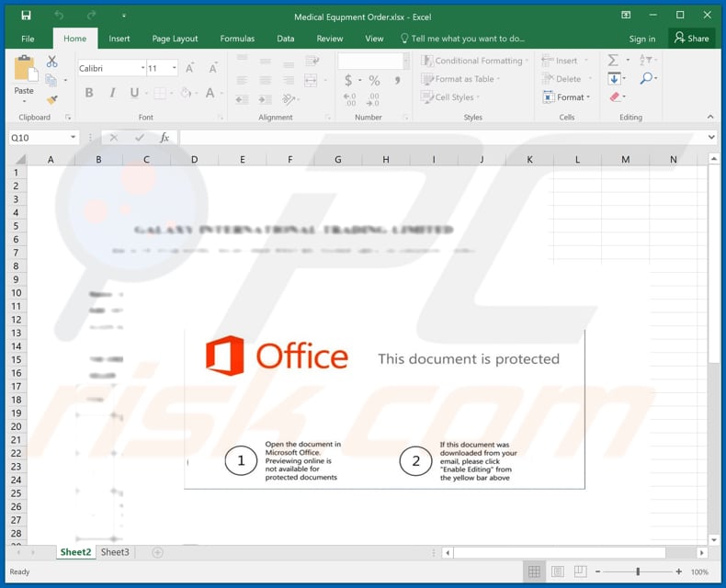This screenshot has width=726, height=588.
Task: Click Decrease Decimal icon
Action: 373,99
